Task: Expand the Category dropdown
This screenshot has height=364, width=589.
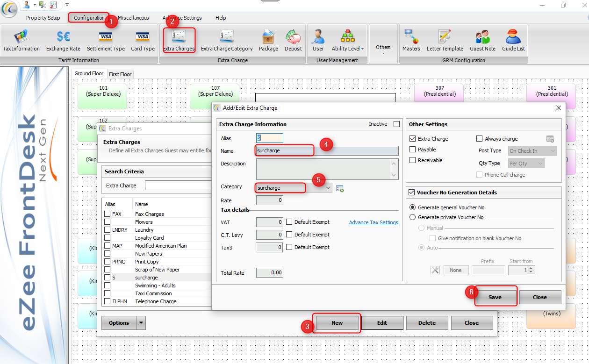Action: [328, 188]
